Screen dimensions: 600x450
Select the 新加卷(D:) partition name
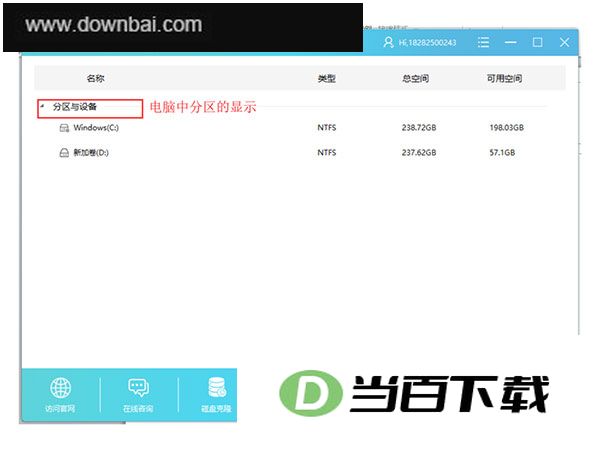pyautogui.click(x=91, y=153)
